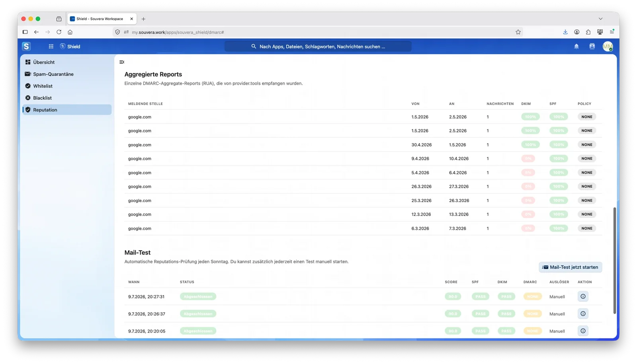
Task: Select the report from 30.4.2026
Action: pos(363,145)
